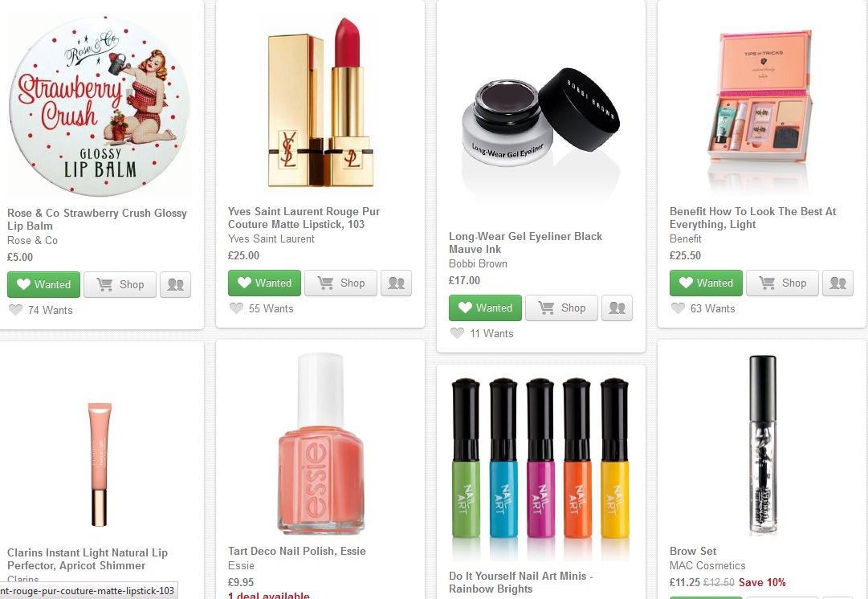This screenshot has height=599, width=868.
Task: Click friends icon on Rose & Co lip balm
Action: tap(175, 284)
